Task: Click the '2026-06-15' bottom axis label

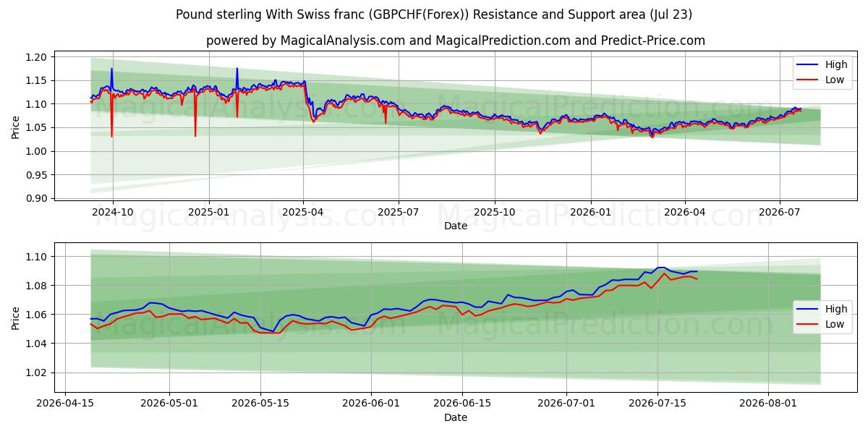Action: tap(462, 405)
